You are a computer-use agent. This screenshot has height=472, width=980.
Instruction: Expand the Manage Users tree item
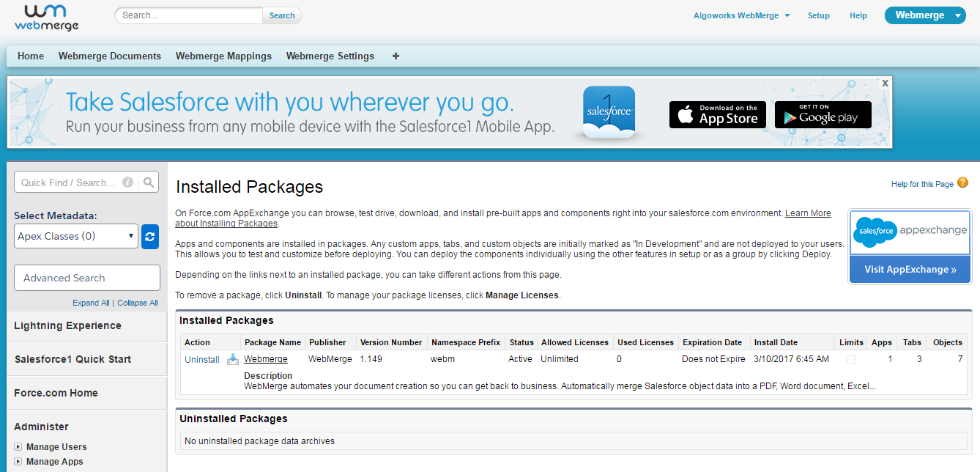(18, 447)
